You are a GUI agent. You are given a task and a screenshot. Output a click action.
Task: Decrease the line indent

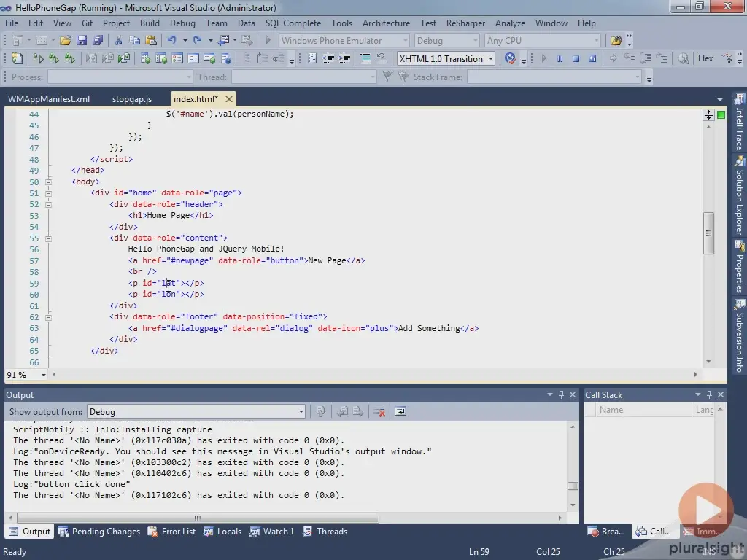click(328, 59)
